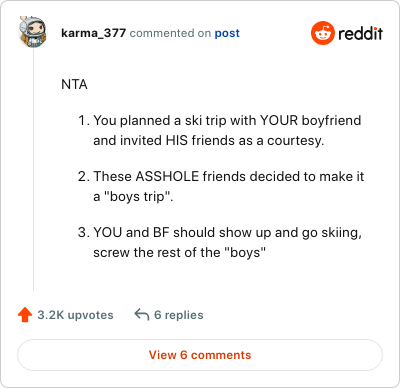The height and width of the screenshot is (388, 400).
Task: Click the 'commented on' gray text
Action: tap(170, 33)
